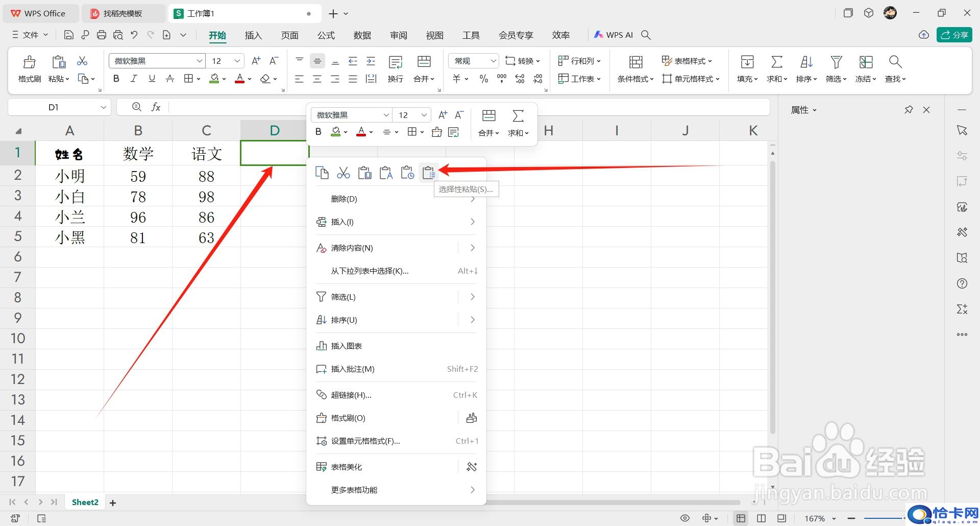Click the eye protection mode icon in status bar
Image resolution: width=980 pixels, height=526 pixels.
tap(685, 518)
